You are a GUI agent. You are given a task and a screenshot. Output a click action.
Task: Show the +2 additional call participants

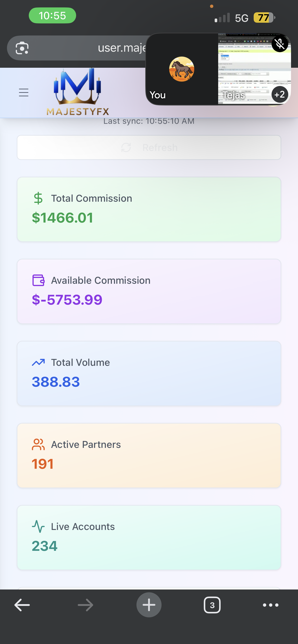(279, 95)
